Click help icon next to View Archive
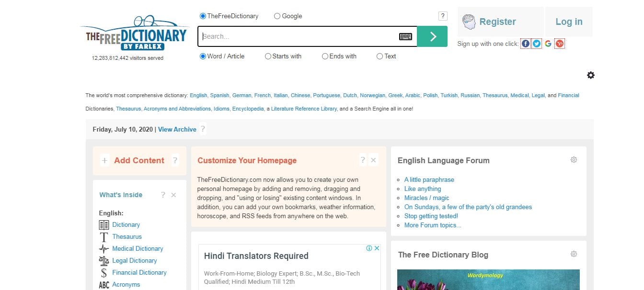The image size is (644, 290). (x=203, y=129)
